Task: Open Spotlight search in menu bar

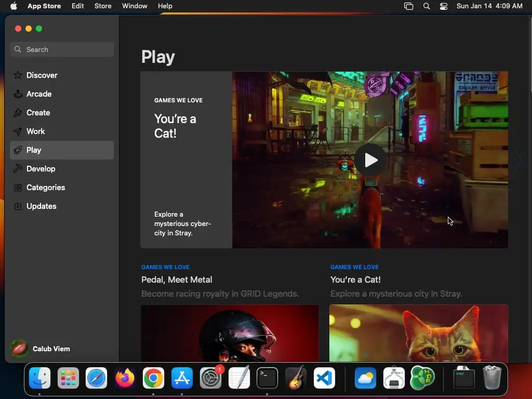Action: 427,6
